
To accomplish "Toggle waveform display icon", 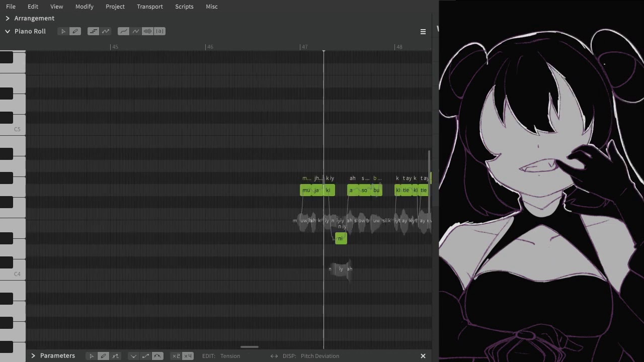I will (147, 31).
